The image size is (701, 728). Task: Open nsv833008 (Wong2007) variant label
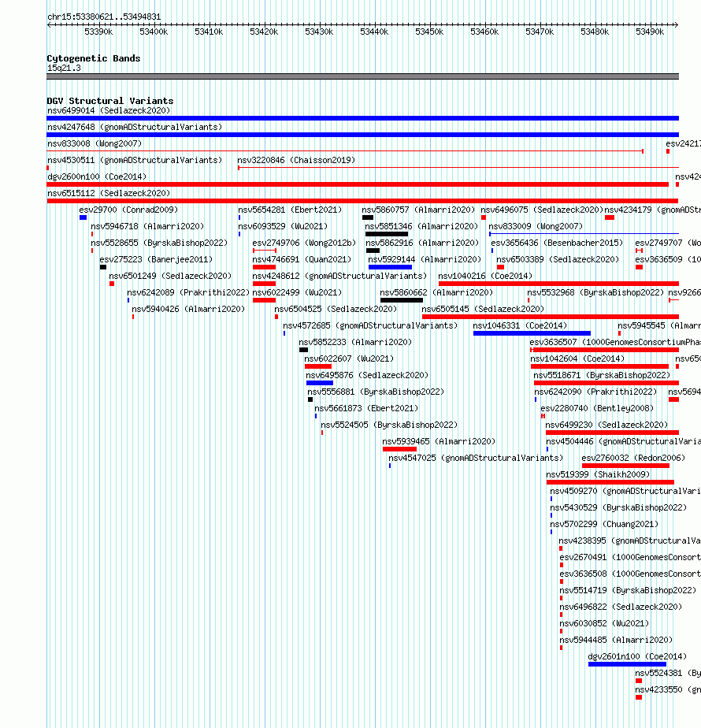point(95,143)
